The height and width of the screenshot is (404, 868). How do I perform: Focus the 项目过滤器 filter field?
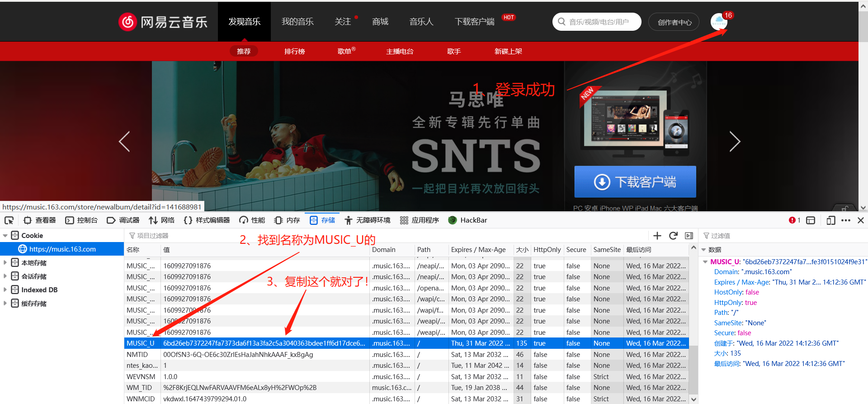387,236
